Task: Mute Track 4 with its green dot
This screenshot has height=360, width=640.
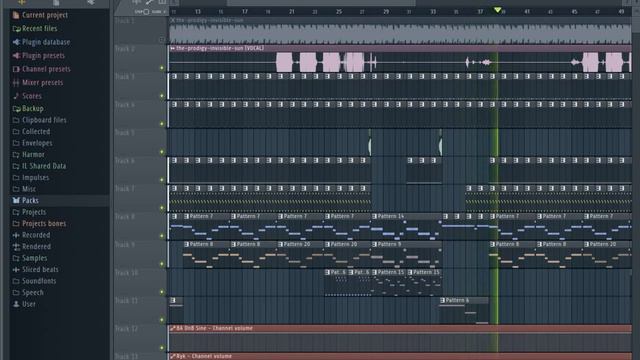Action: pyautogui.click(x=162, y=124)
